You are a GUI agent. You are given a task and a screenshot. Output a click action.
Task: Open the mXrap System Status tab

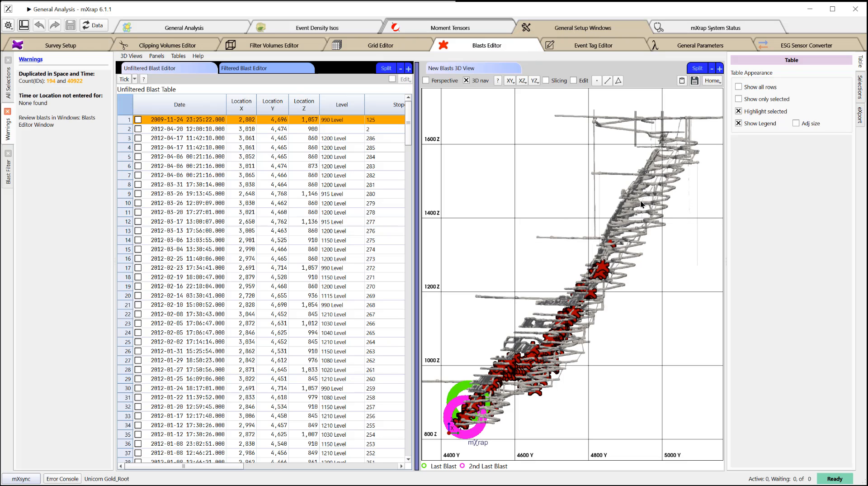(x=715, y=28)
